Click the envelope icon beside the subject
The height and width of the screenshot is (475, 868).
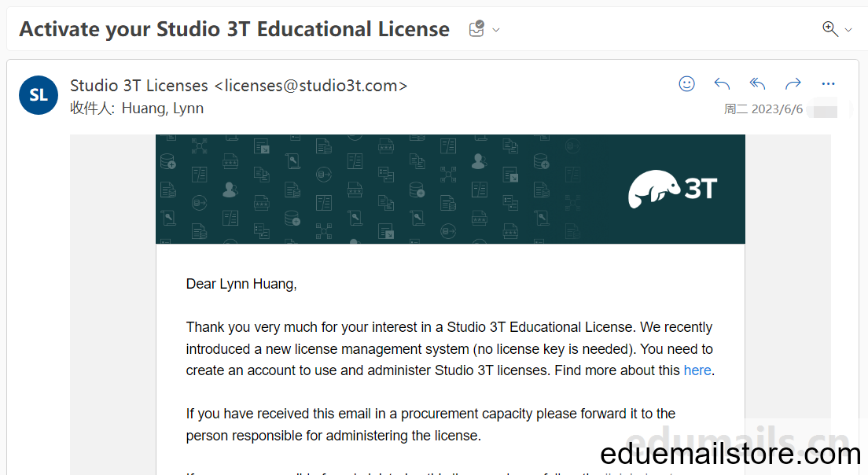pyautogui.click(x=476, y=29)
